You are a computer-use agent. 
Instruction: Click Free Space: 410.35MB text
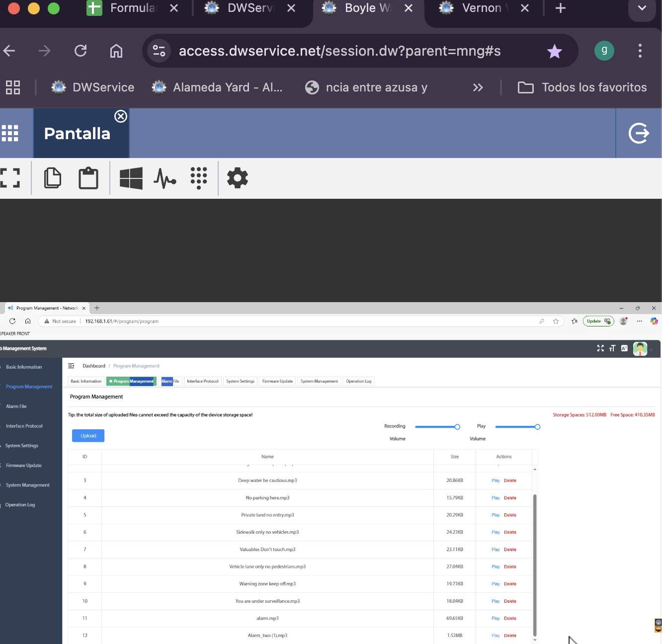point(633,415)
